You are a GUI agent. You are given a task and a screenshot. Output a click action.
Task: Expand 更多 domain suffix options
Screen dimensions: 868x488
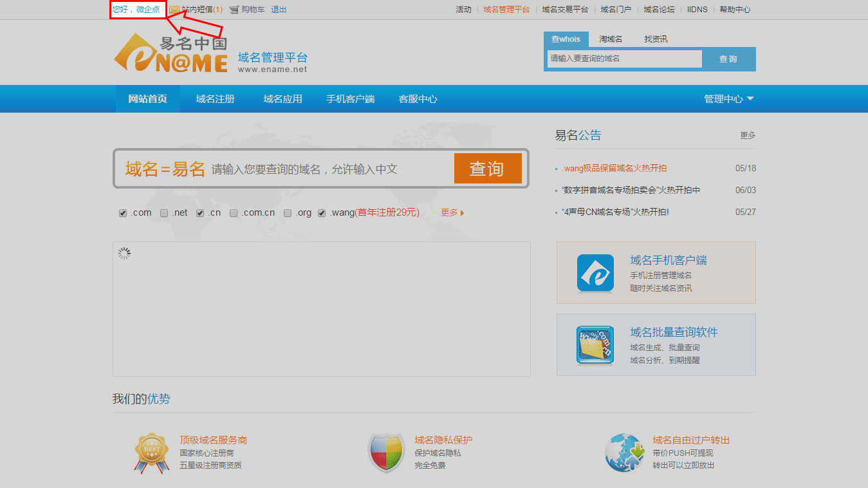tap(452, 212)
